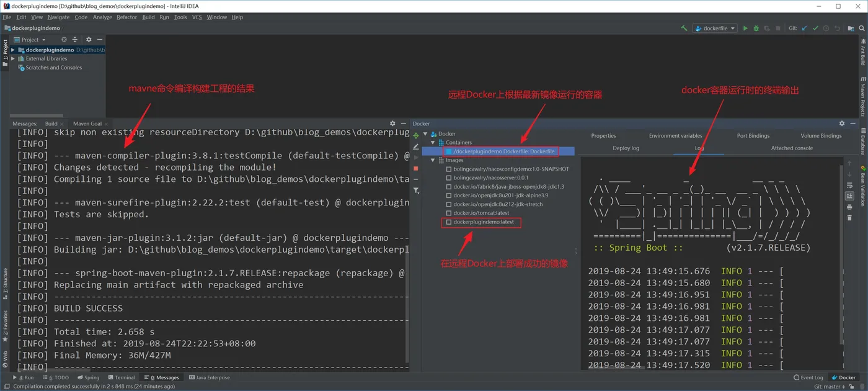Collapse the Images tree node

[433, 160]
